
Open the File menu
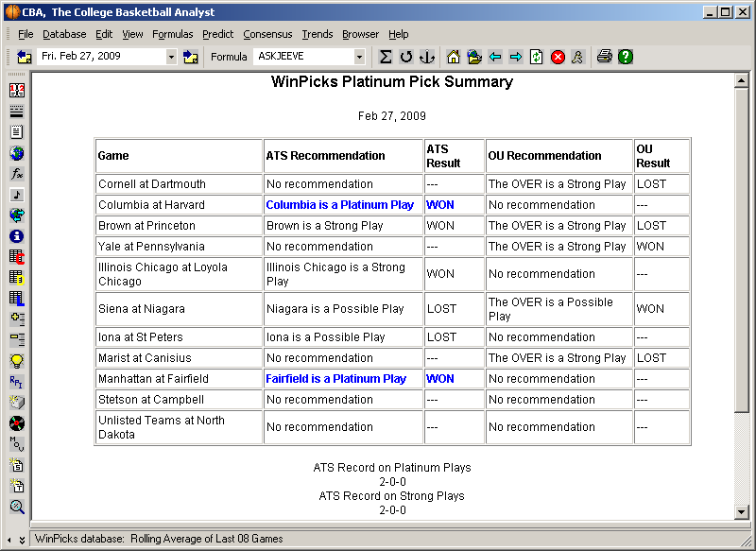(26, 34)
